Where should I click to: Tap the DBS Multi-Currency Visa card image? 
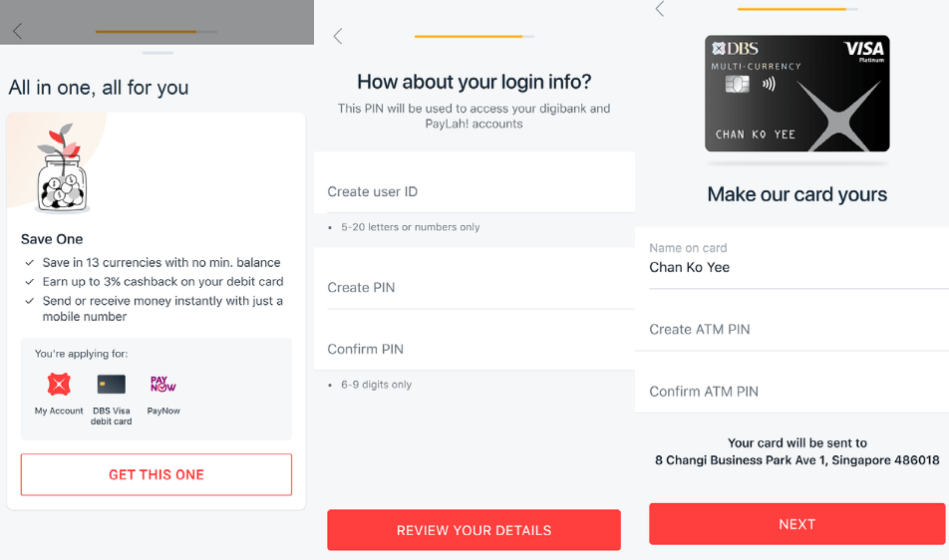coord(796,95)
